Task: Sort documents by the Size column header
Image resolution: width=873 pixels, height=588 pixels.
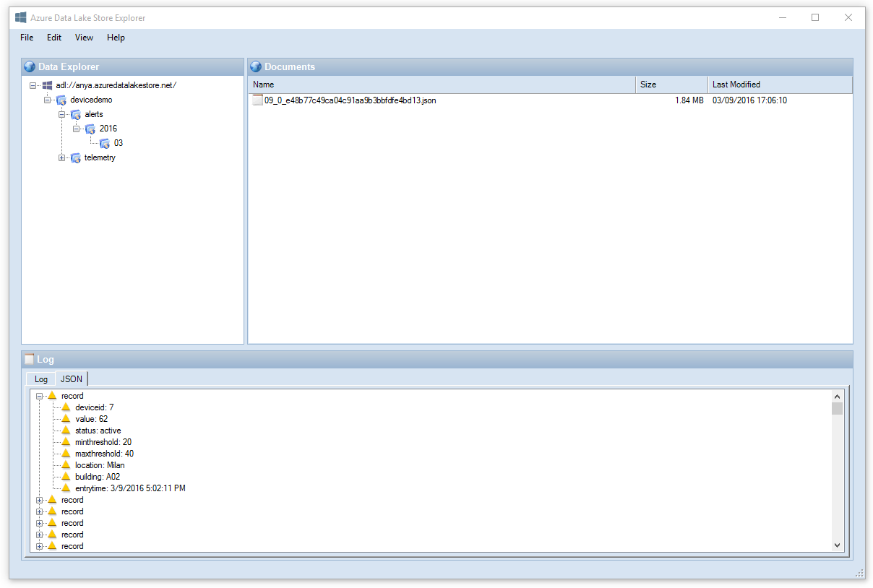Action: click(x=672, y=85)
